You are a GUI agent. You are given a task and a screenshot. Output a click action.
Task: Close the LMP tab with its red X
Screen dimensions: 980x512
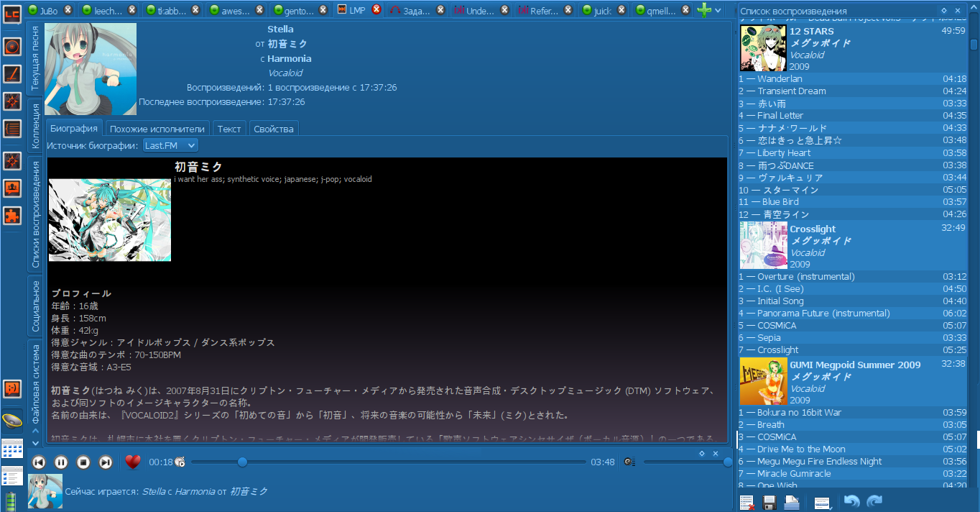(x=376, y=10)
